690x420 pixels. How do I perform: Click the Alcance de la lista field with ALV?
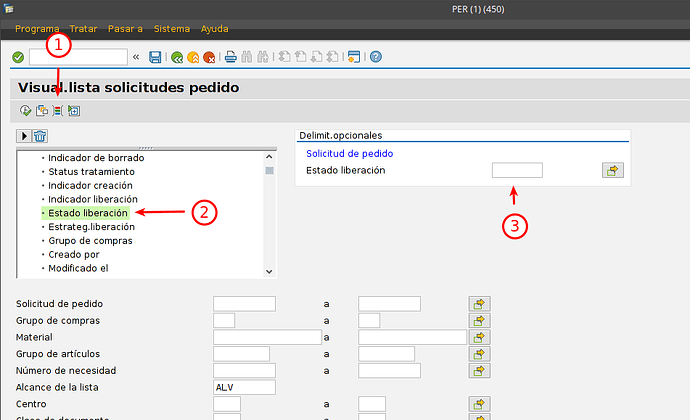(x=244, y=387)
